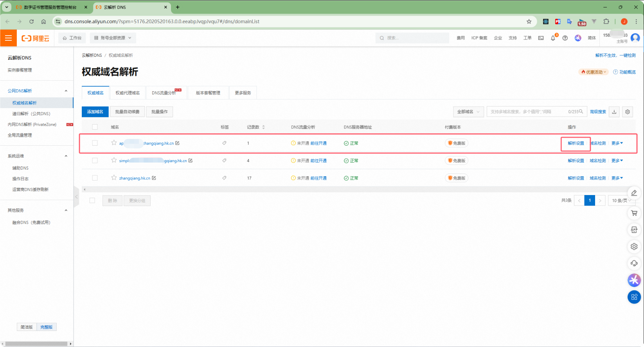This screenshot has width=644, height=347.
Task: Open the 全部域名 filter dropdown
Action: (468, 112)
